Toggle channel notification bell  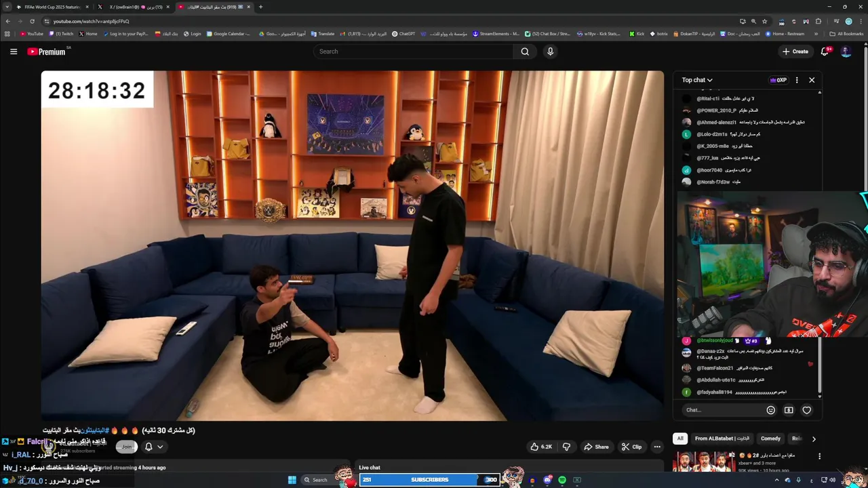pos(149,447)
